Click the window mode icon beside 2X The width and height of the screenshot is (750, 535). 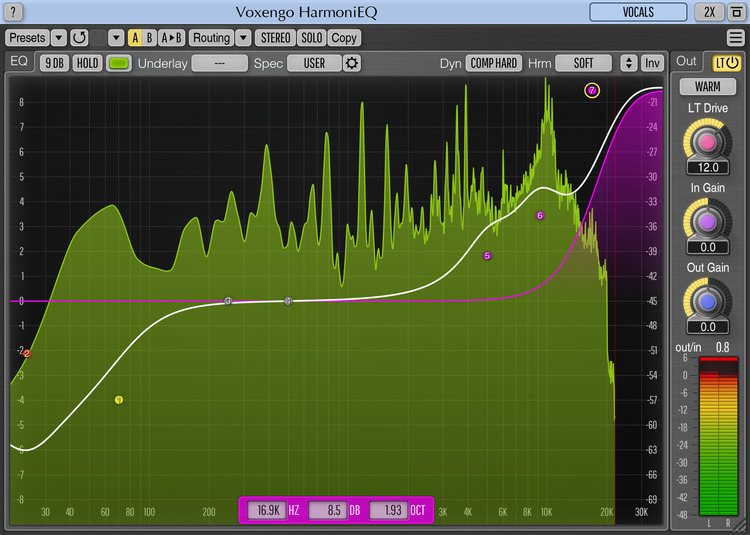tap(737, 12)
